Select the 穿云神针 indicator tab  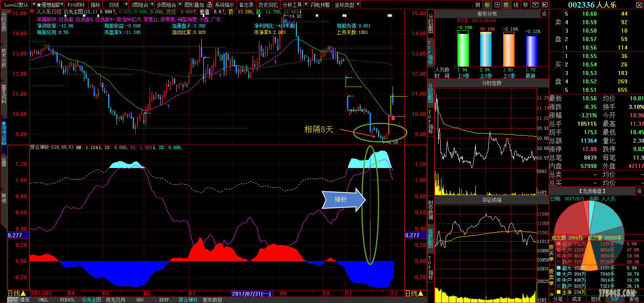click(188, 300)
